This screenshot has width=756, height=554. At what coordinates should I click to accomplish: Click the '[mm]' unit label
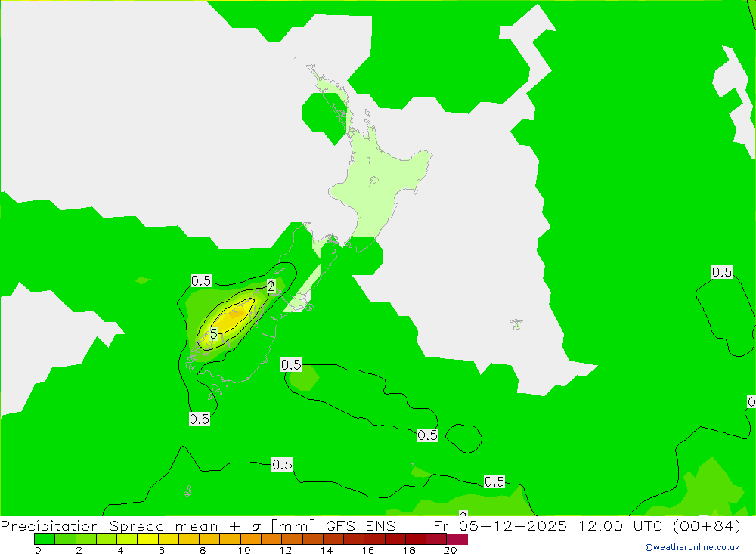click(293, 525)
